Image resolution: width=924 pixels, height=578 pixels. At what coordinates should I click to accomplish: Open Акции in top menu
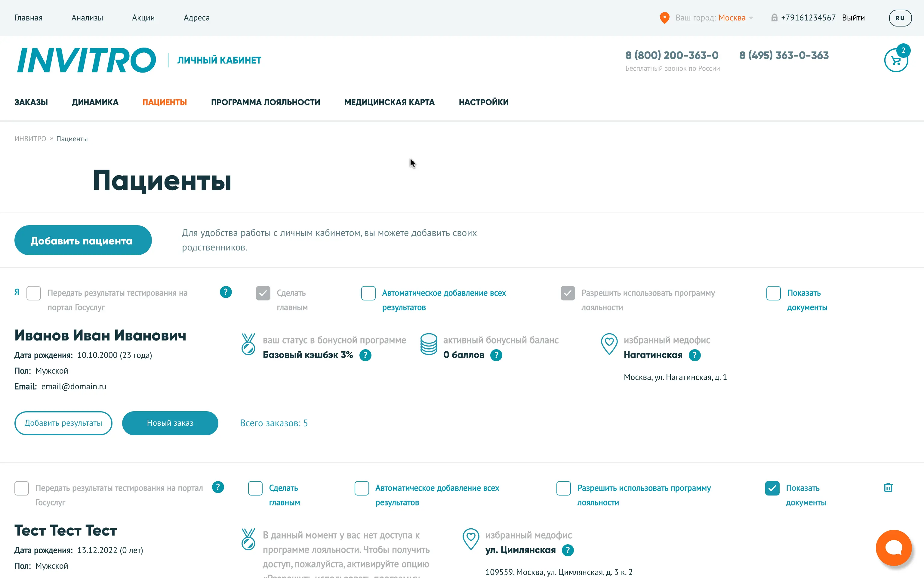tap(143, 18)
